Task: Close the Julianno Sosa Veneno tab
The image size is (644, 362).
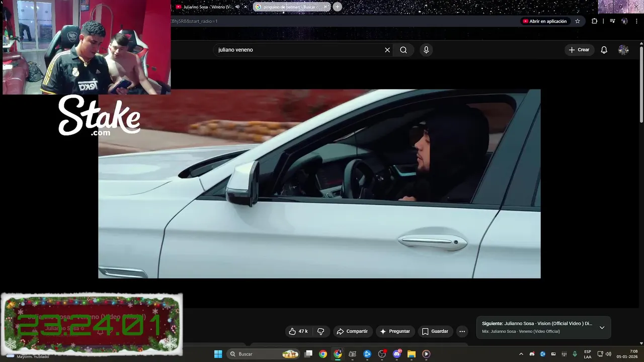Action: point(246,7)
